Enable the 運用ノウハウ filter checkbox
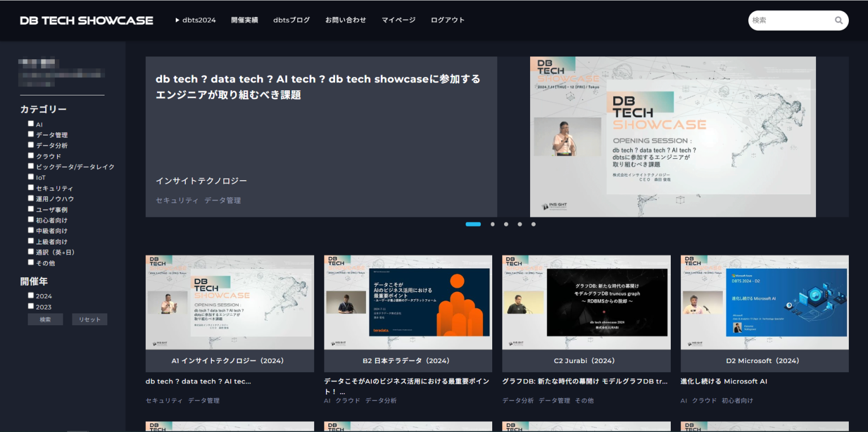The width and height of the screenshot is (868, 432). (x=31, y=198)
